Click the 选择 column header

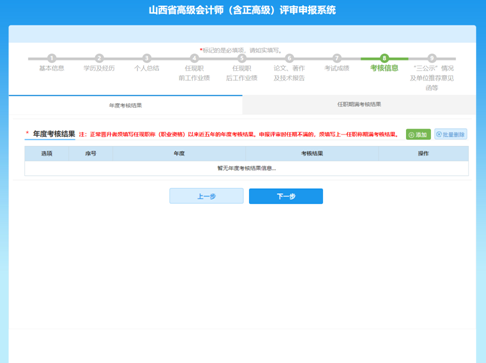pyautogui.click(x=47, y=153)
